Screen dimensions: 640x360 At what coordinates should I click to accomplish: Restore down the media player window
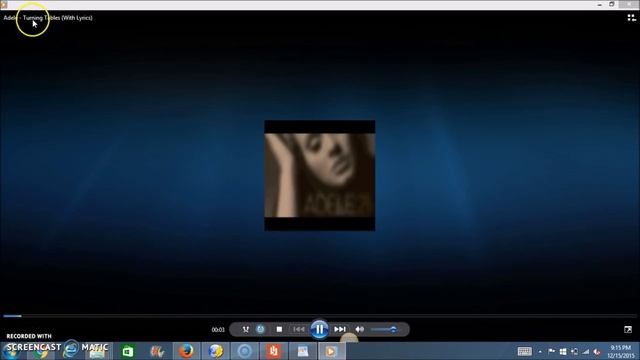(611, 4)
